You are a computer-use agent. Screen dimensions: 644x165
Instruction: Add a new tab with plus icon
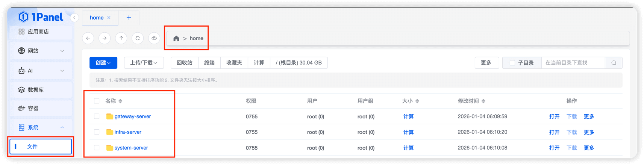click(129, 18)
